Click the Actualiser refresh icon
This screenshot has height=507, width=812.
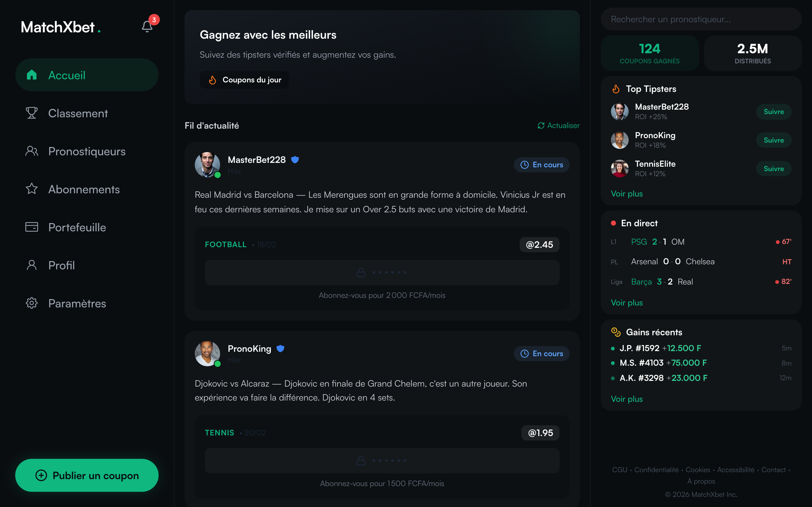tap(540, 125)
